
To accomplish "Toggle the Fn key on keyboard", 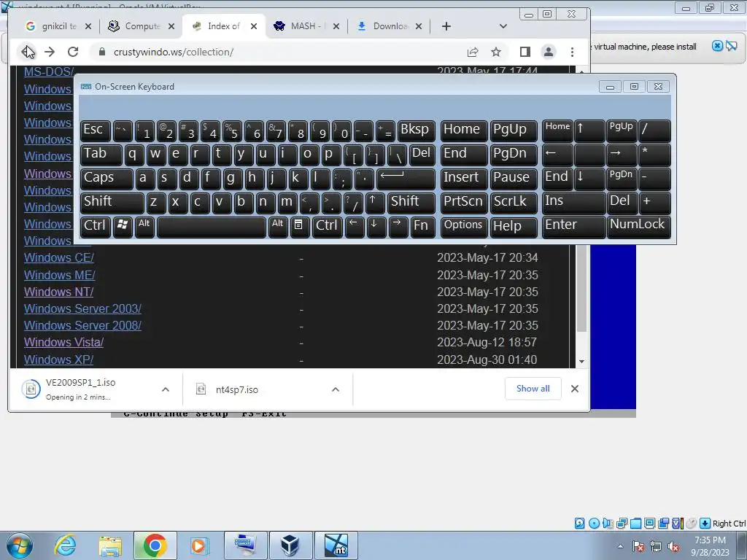I will click(422, 226).
